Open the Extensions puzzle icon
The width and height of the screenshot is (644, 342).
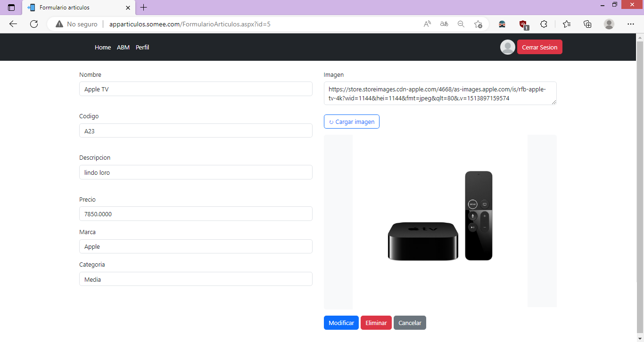(x=544, y=24)
